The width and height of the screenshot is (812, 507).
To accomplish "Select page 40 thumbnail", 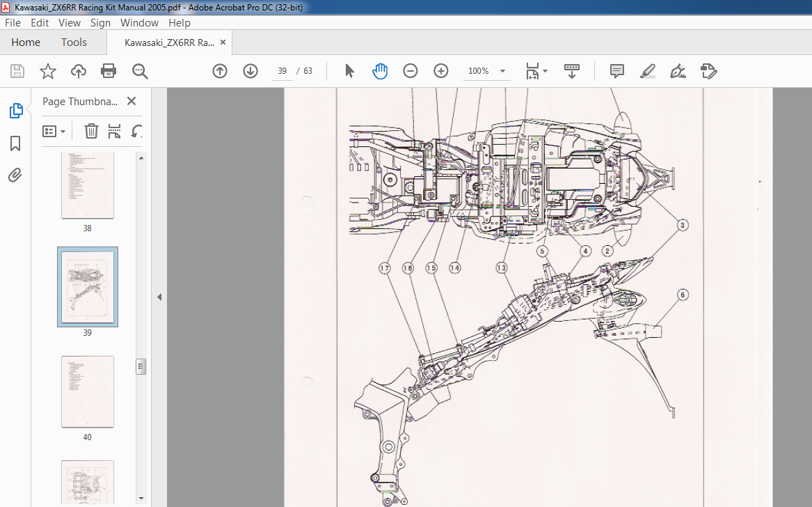I will 88,391.
